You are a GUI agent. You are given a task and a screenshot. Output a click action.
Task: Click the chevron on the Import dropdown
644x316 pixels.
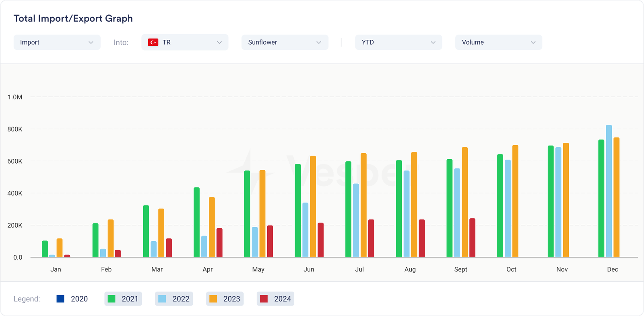pos(91,43)
